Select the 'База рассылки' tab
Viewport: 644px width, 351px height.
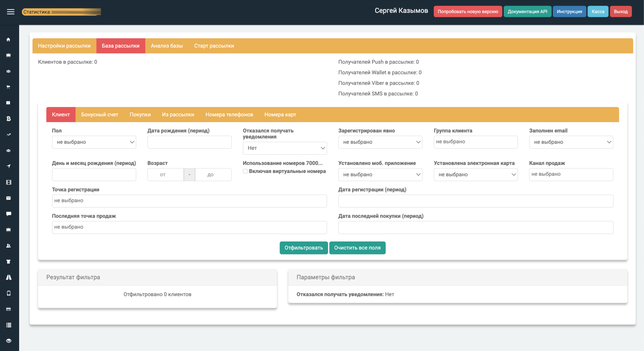[121, 46]
